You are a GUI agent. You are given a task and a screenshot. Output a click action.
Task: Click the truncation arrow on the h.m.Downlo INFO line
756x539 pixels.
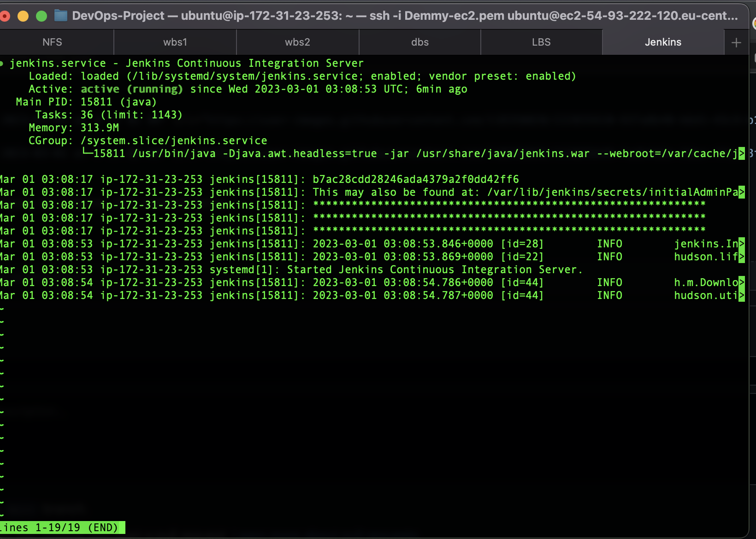coord(743,282)
